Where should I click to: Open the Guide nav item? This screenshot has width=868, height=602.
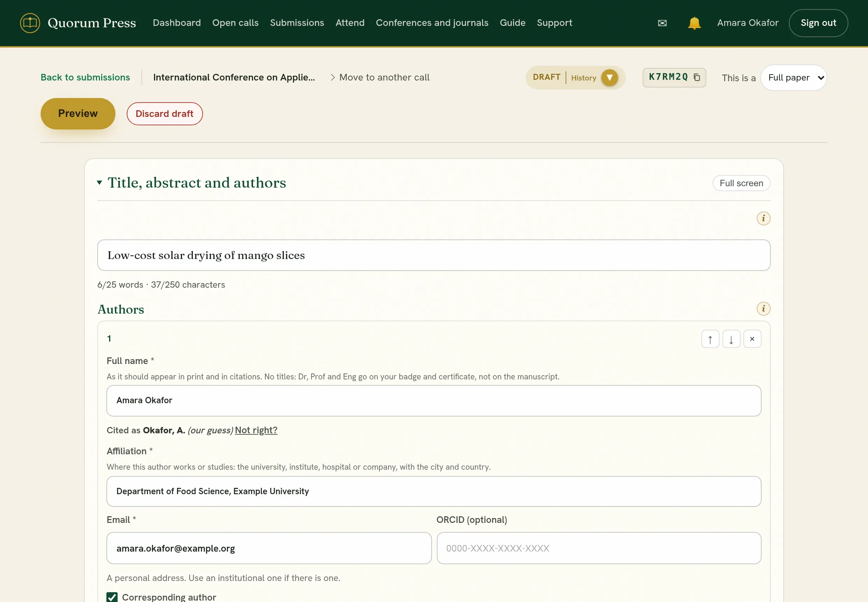512,23
